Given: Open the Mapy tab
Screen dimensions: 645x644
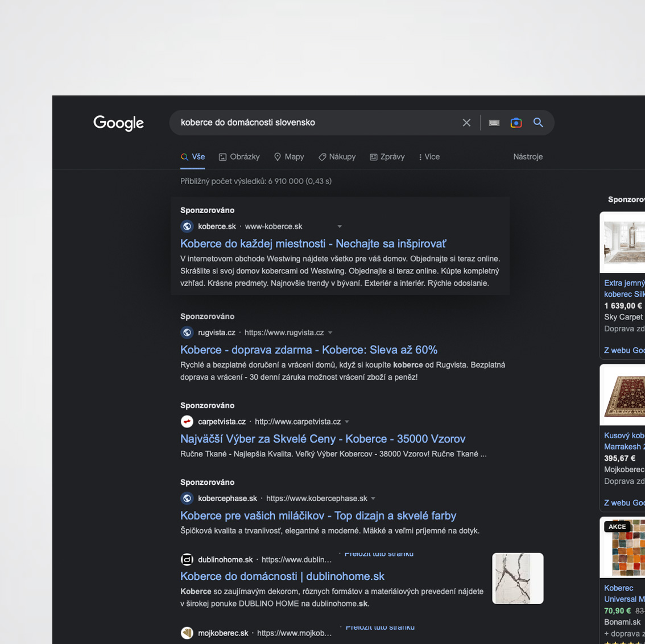Looking at the screenshot, I should pyautogui.click(x=289, y=156).
